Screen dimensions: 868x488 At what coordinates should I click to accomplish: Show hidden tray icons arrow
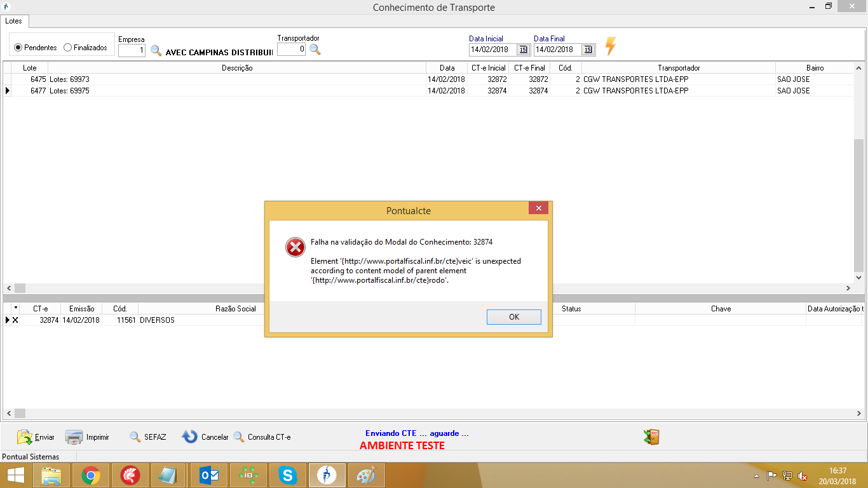[x=756, y=476]
